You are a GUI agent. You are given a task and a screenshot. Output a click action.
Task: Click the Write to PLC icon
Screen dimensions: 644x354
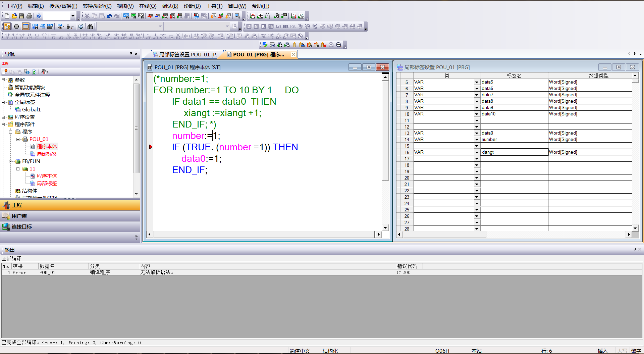click(150, 16)
